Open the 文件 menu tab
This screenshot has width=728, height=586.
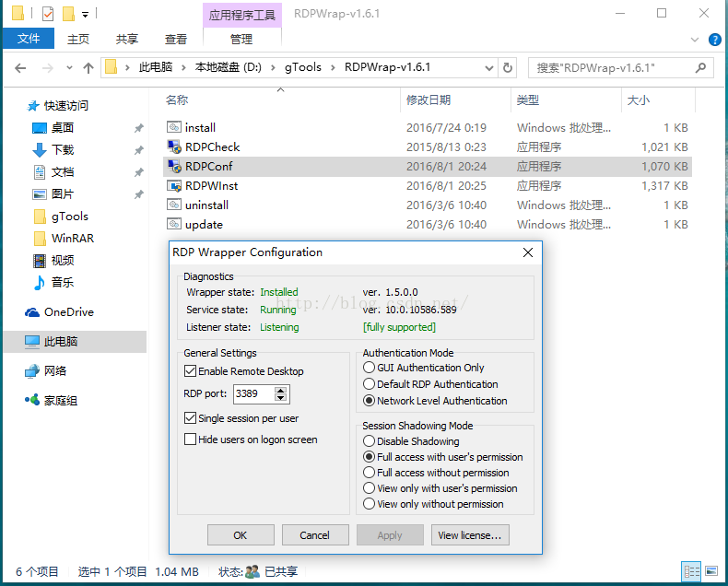click(x=29, y=39)
